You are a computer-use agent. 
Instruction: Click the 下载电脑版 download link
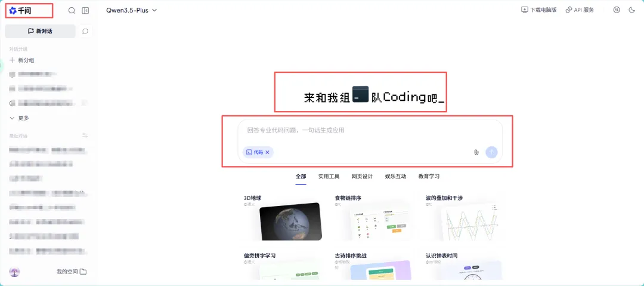538,10
